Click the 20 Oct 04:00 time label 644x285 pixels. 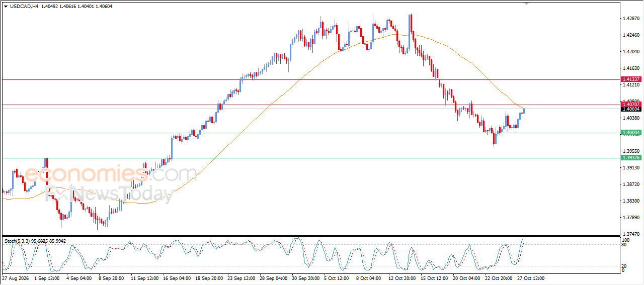467,278
